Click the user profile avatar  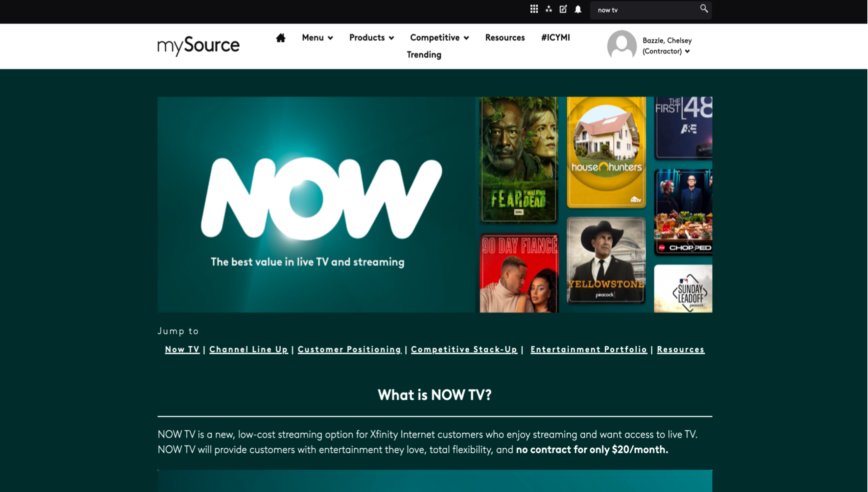point(622,45)
